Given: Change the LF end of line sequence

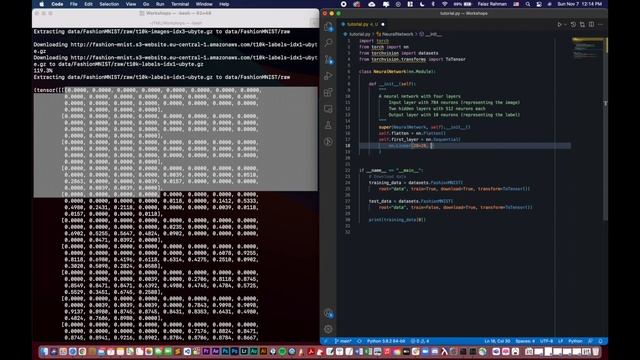Looking at the screenshot, I should [560, 341].
